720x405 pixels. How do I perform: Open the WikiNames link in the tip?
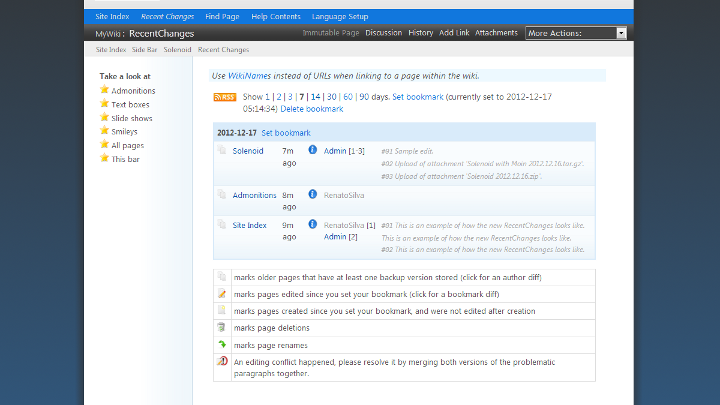point(249,76)
